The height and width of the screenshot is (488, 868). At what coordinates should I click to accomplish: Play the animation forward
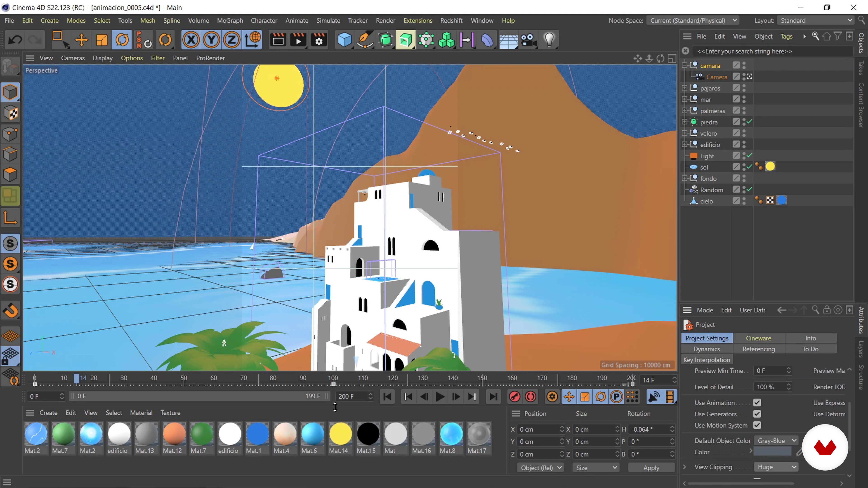pyautogui.click(x=439, y=396)
